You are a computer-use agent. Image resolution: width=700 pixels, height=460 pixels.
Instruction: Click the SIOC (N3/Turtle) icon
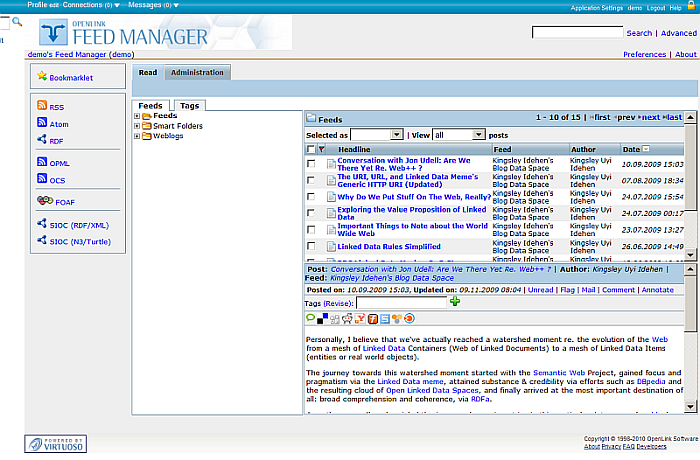(x=41, y=241)
